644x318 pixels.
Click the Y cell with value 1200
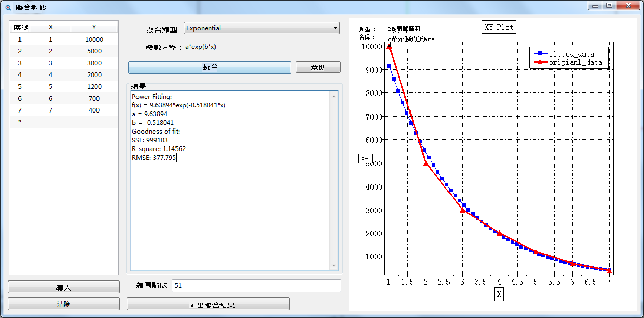(94, 87)
